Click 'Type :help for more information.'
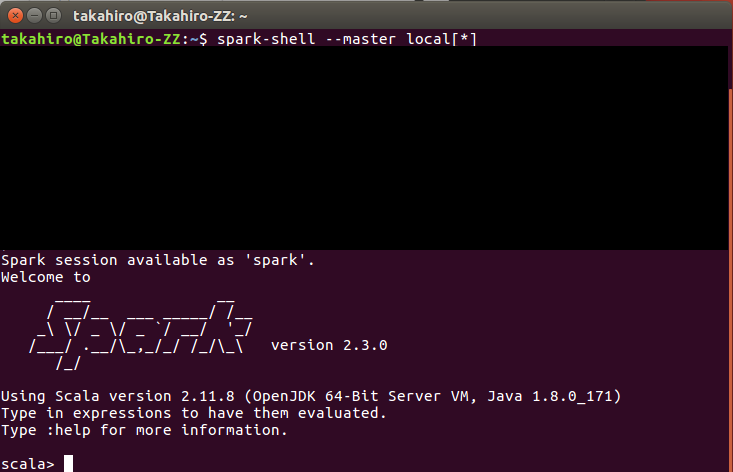This screenshot has width=733, height=472. 144,430
